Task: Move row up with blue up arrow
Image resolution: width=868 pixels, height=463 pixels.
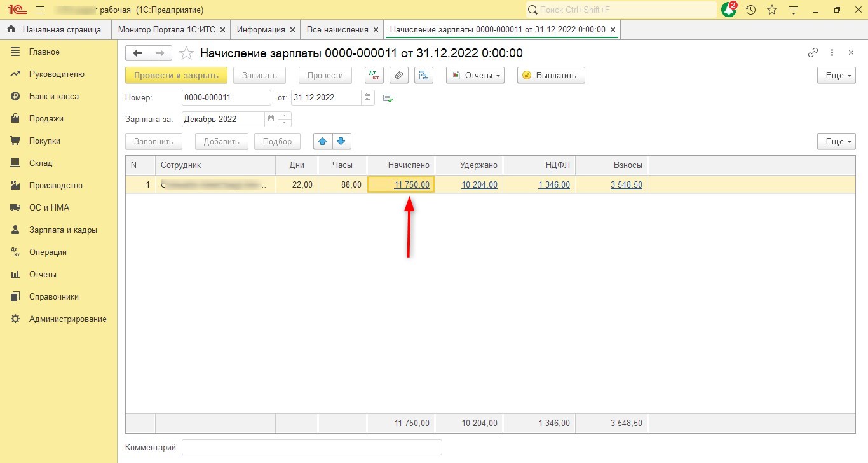Action: (323, 141)
